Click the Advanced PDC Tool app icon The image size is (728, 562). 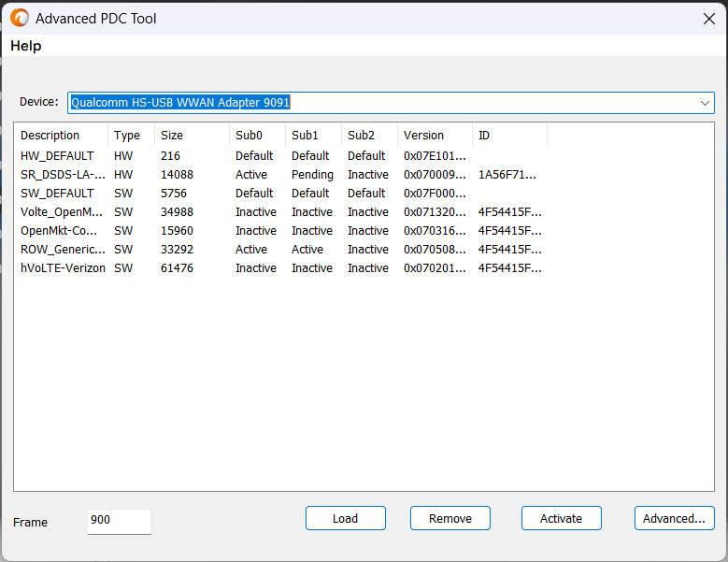20,18
